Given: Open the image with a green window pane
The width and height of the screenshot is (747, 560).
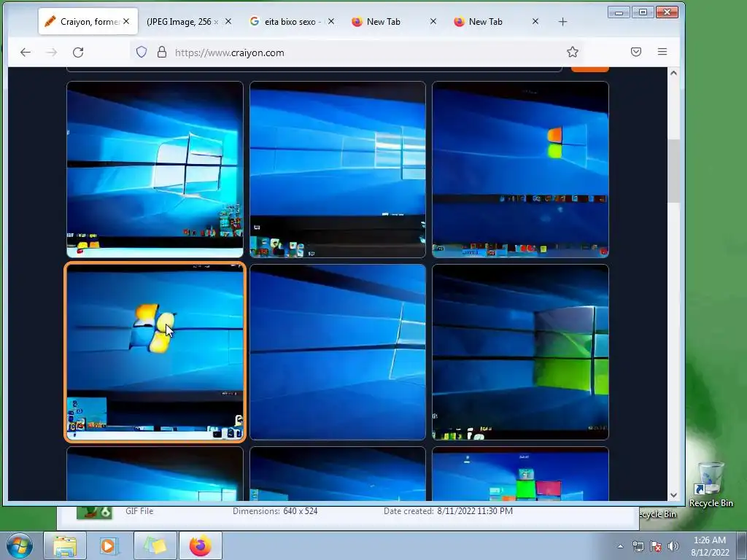Looking at the screenshot, I should pos(520,352).
